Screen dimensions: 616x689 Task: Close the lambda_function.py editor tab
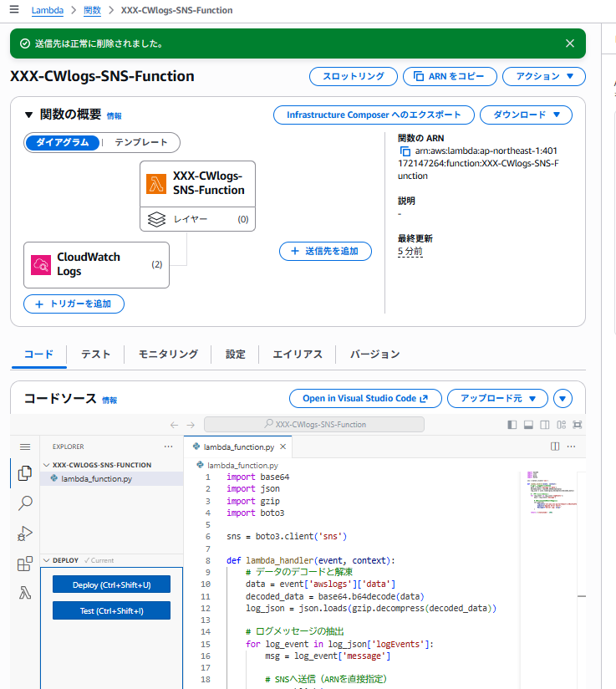point(283,447)
